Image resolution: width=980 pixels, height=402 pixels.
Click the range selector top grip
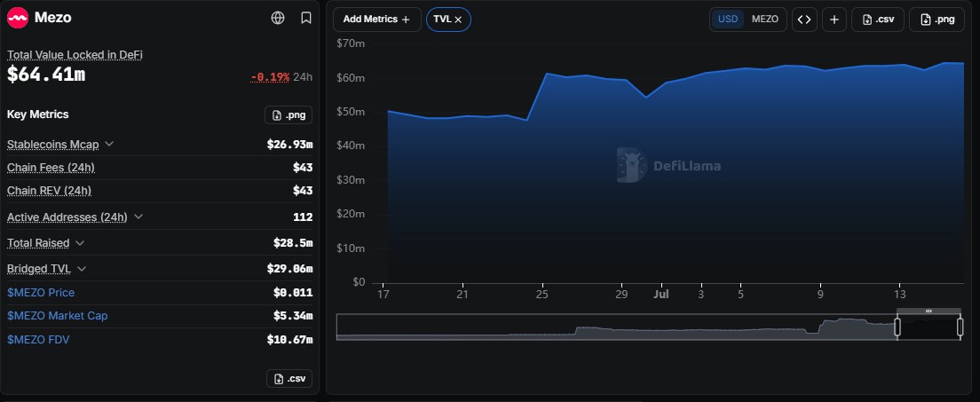[x=929, y=311]
